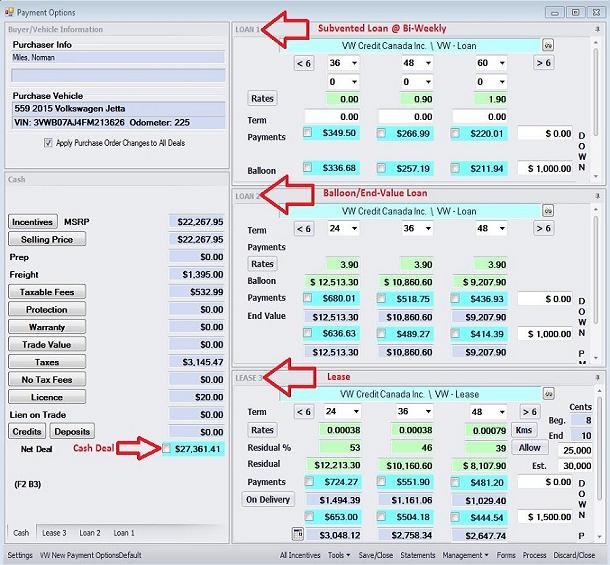The image size is (610, 565).
Task: Click the Incentives button
Action: (33, 222)
